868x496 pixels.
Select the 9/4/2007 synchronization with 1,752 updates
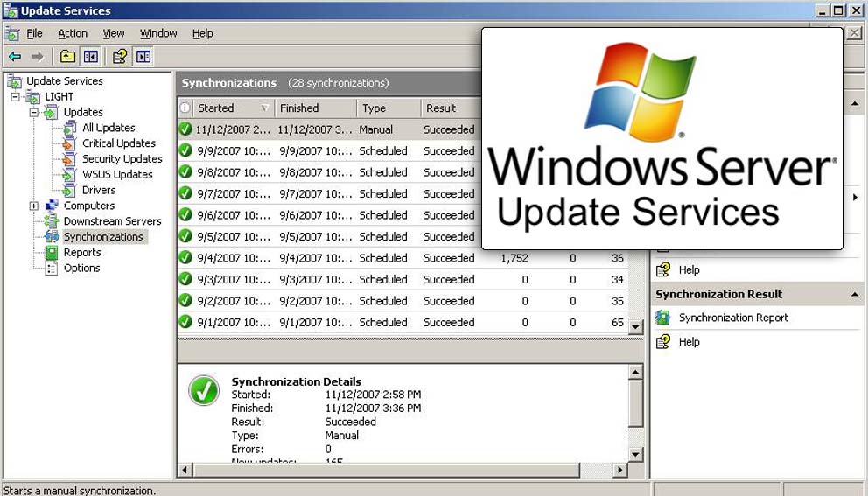(x=403, y=258)
